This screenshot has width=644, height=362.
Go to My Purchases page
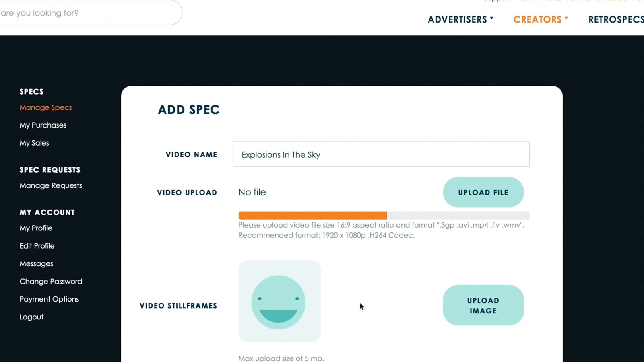click(43, 125)
